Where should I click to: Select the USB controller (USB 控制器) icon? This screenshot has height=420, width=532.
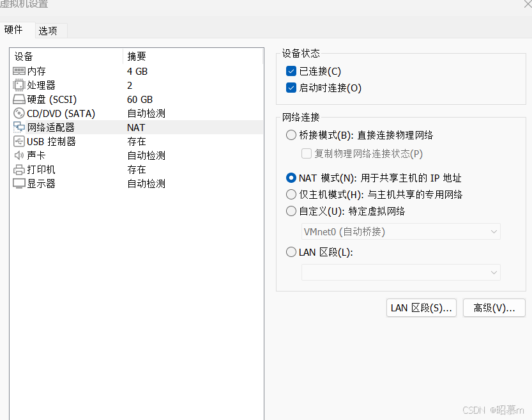coord(19,141)
